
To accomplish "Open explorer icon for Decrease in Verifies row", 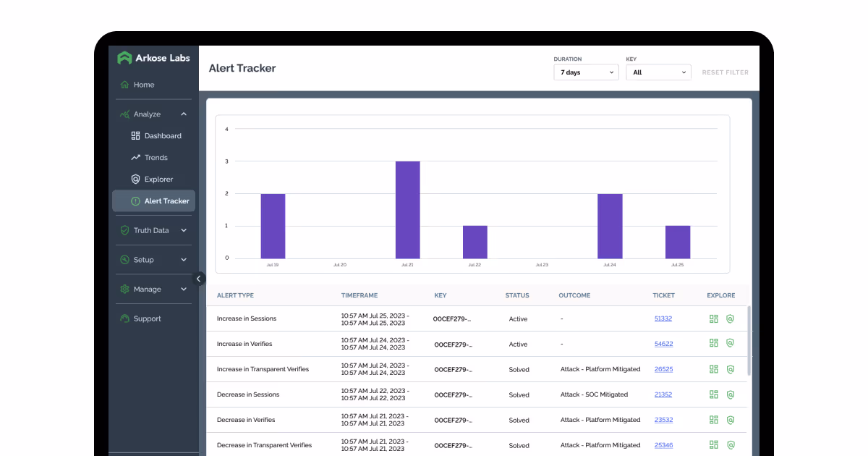I will (731, 420).
